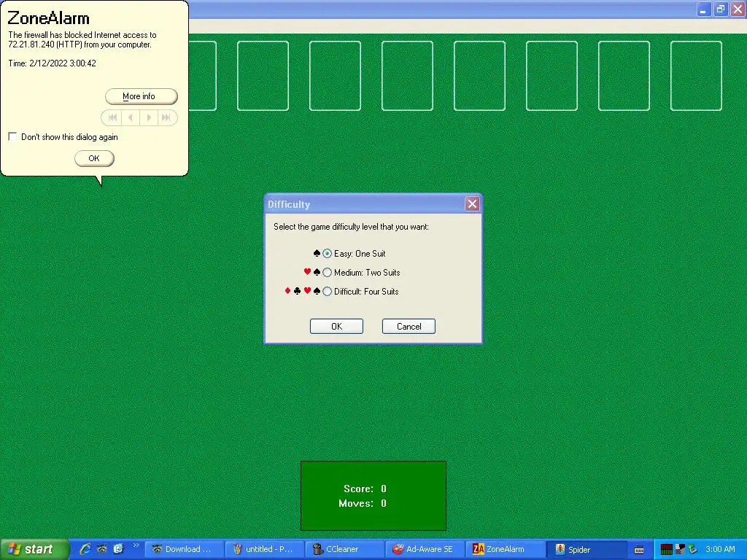This screenshot has height=560, width=747.
Task: Switch to ZoneAlarm taskbar window
Action: point(506,549)
